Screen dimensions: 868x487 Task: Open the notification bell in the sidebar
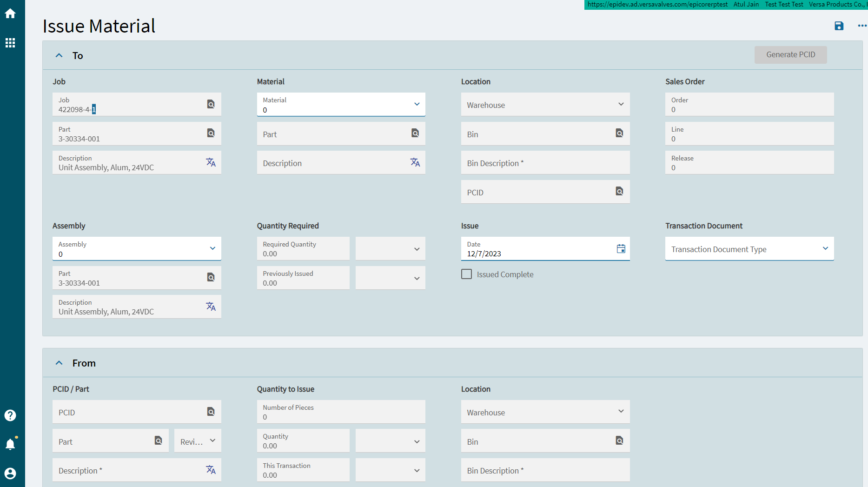pos(10,444)
